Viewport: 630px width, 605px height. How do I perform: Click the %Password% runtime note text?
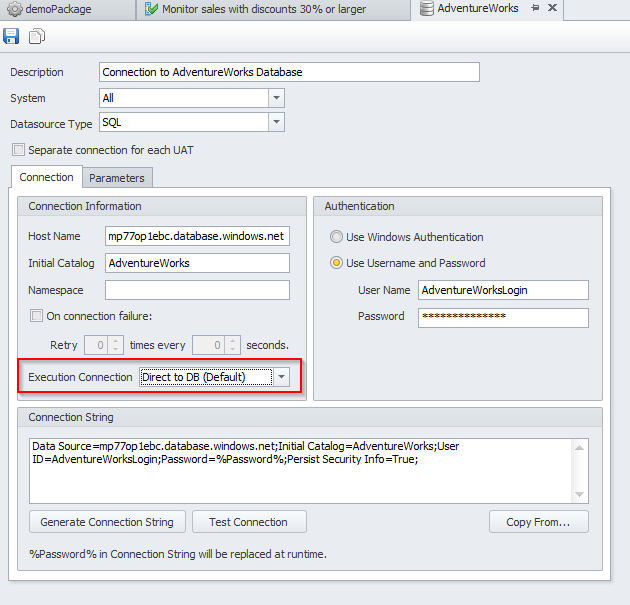178,554
